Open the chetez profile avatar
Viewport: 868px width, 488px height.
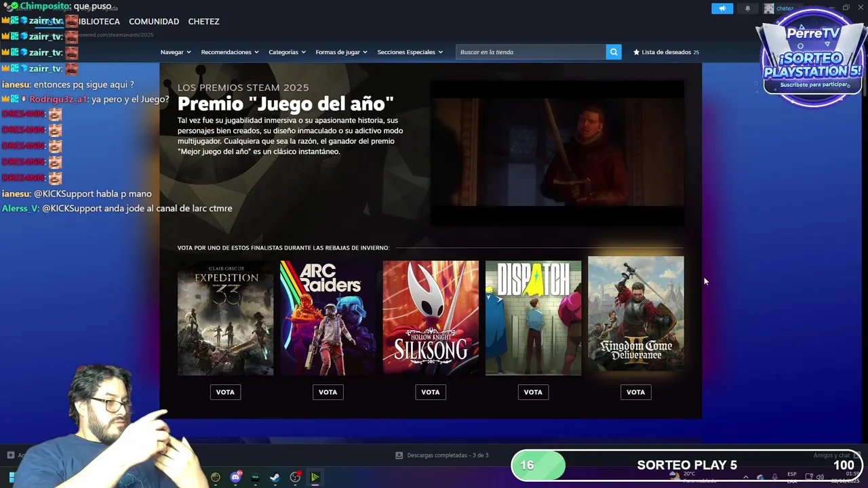(768, 8)
